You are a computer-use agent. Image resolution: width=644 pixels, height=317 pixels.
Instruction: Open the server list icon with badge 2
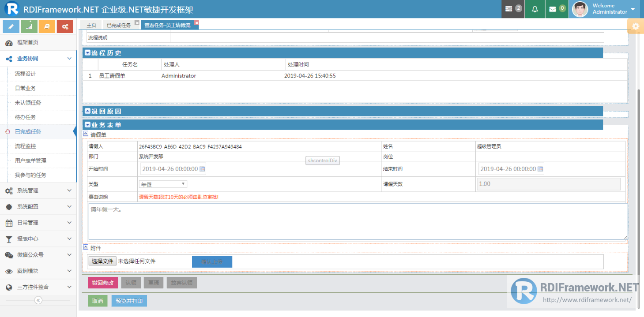(513, 9)
